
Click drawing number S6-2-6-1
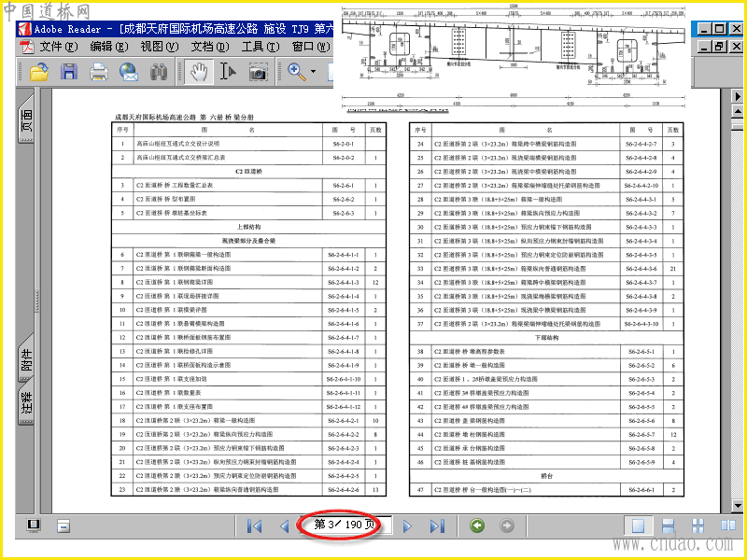pyautogui.click(x=344, y=185)
